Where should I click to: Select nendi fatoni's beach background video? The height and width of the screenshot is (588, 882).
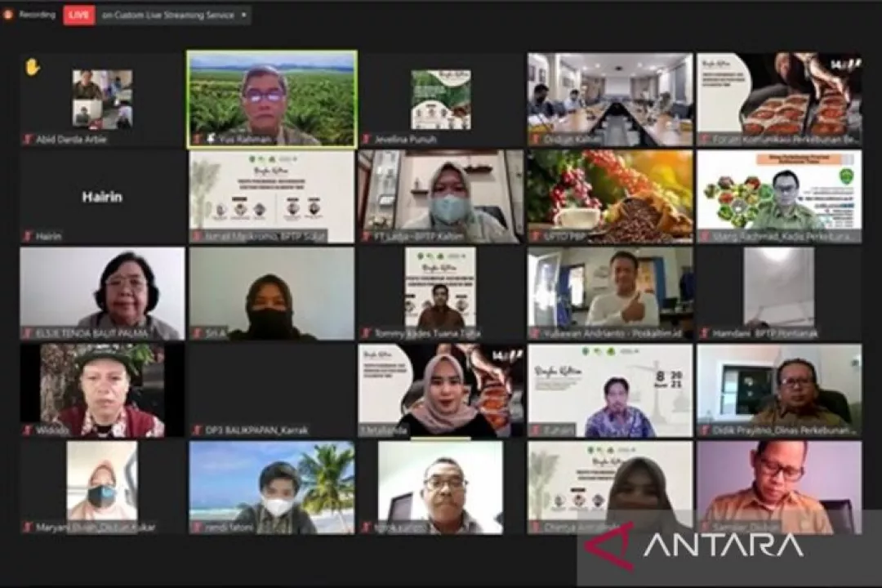point(272,488)
